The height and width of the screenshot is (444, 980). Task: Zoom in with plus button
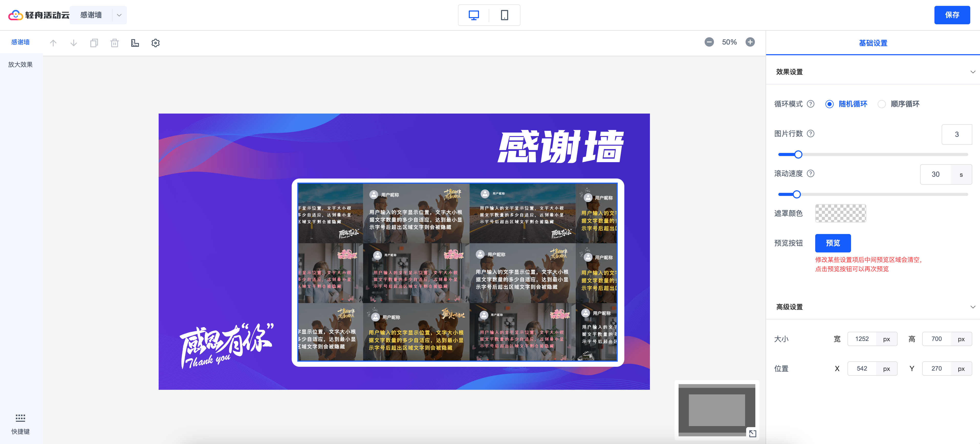(x=750, y=42)
